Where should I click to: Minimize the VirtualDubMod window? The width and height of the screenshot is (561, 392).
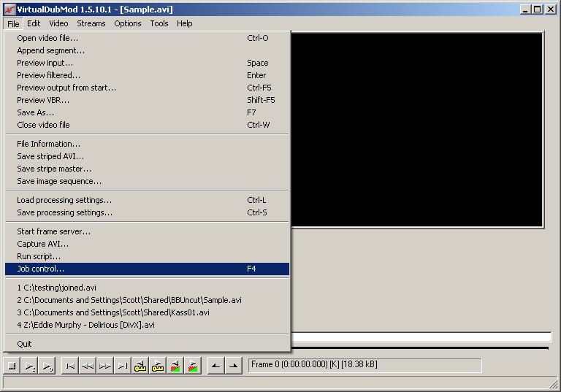525,9
